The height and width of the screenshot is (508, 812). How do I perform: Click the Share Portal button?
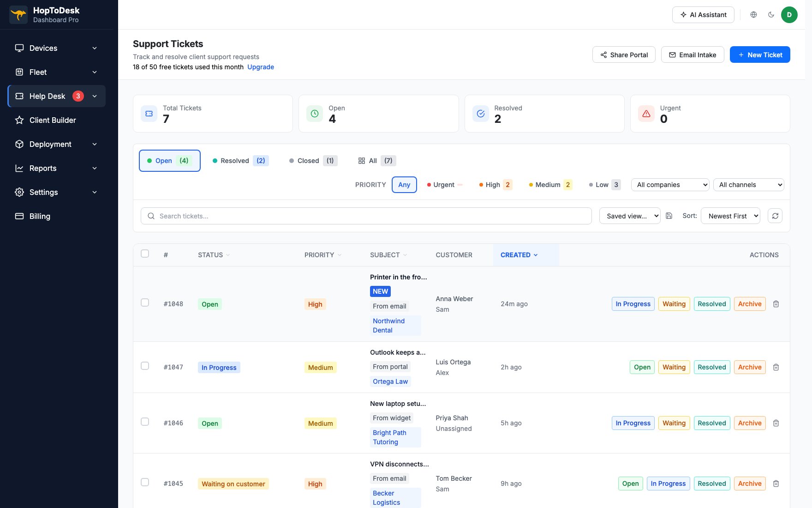tap(624, 54)
